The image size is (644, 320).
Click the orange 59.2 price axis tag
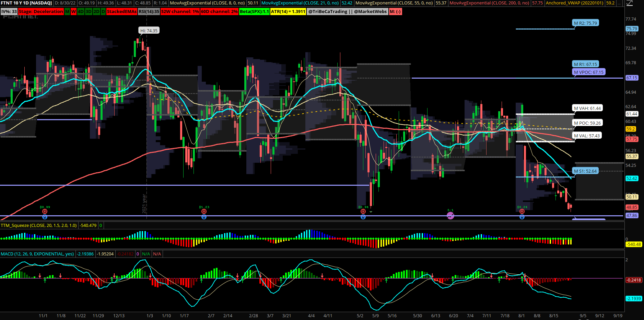[631, 129]
